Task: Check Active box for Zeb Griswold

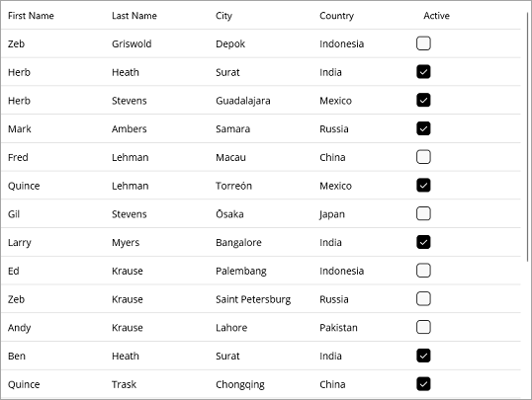Action: 423,43
